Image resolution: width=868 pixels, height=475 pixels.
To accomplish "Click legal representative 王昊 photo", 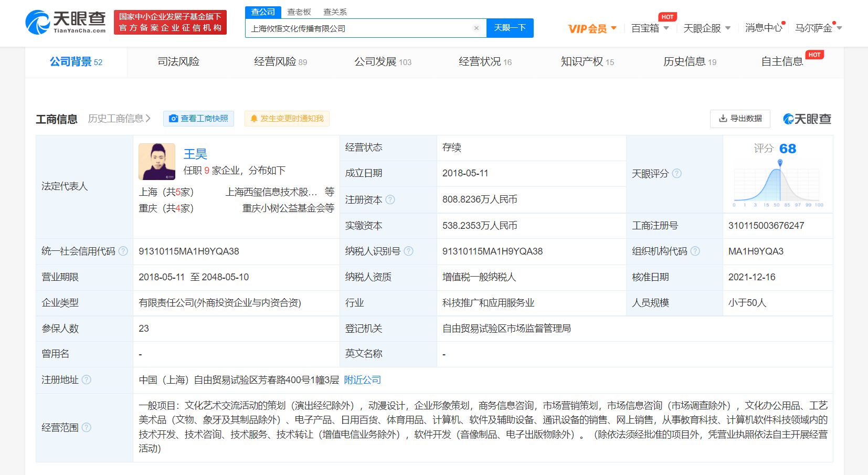I will pyautogui.click(x=157, y=162).
